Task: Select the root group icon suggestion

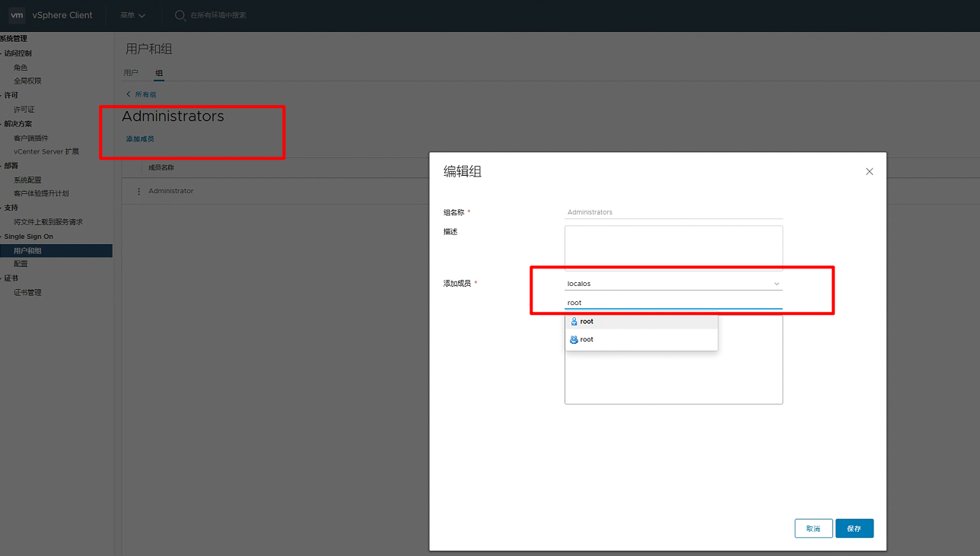Action: pos(574,340)
